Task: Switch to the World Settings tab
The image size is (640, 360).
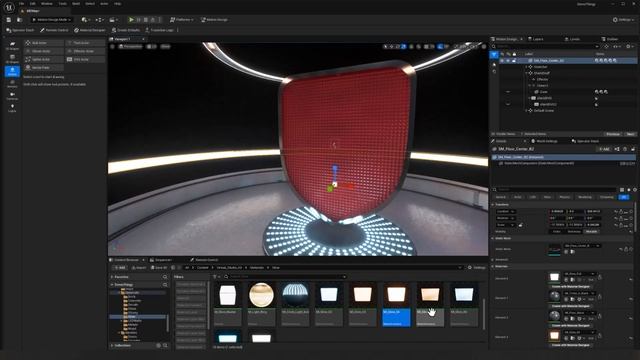Action: 544,141
